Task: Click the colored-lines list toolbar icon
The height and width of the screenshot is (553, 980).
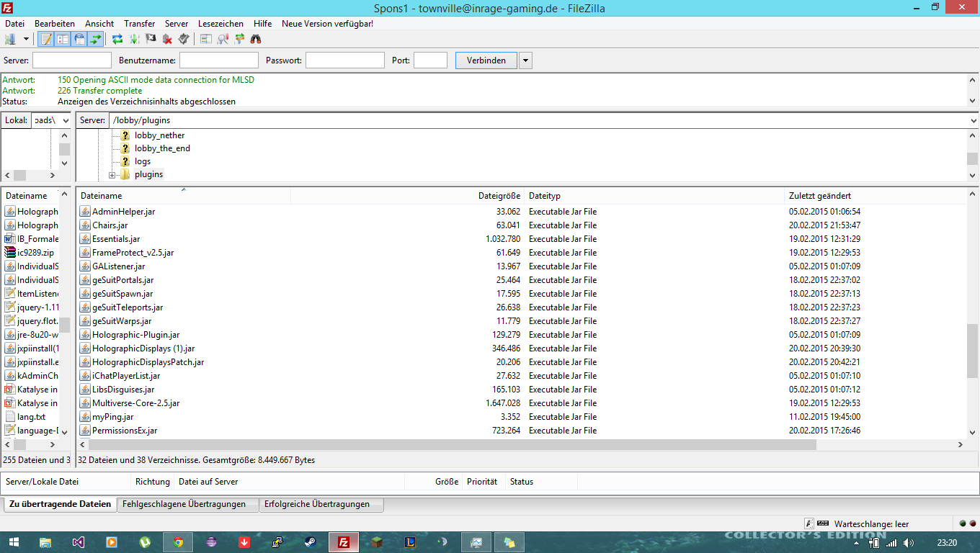Action: [206, 39]
